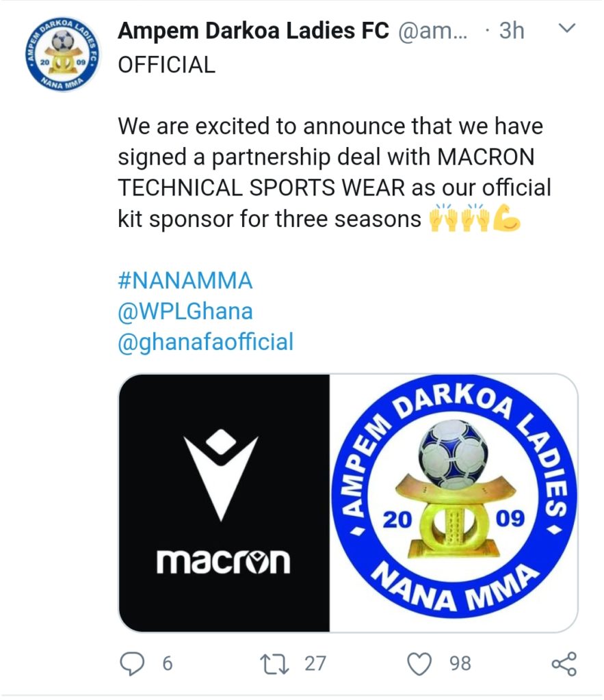Click the reply count 6

click(x=166, y=663)
